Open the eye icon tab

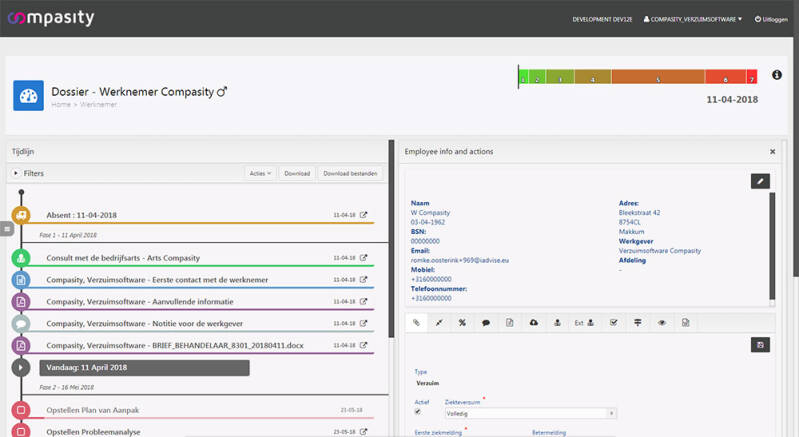[x=661, y=323]
